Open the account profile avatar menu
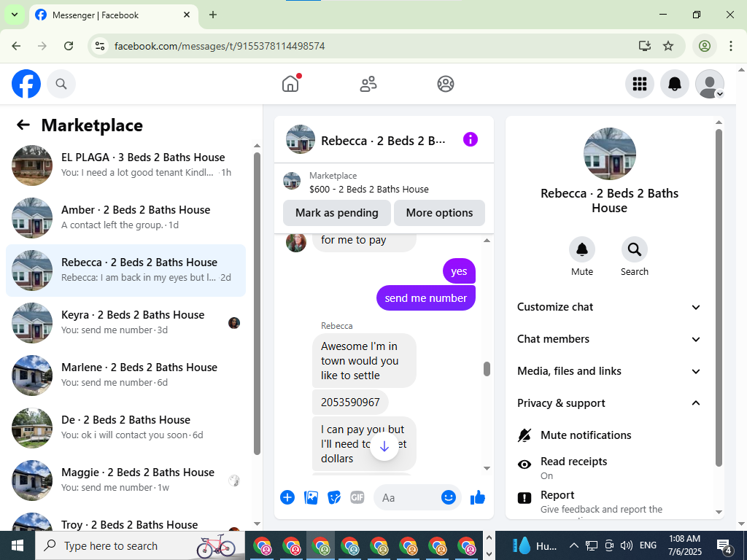This screenshot has width=747, height=560. tap(710, 84)
